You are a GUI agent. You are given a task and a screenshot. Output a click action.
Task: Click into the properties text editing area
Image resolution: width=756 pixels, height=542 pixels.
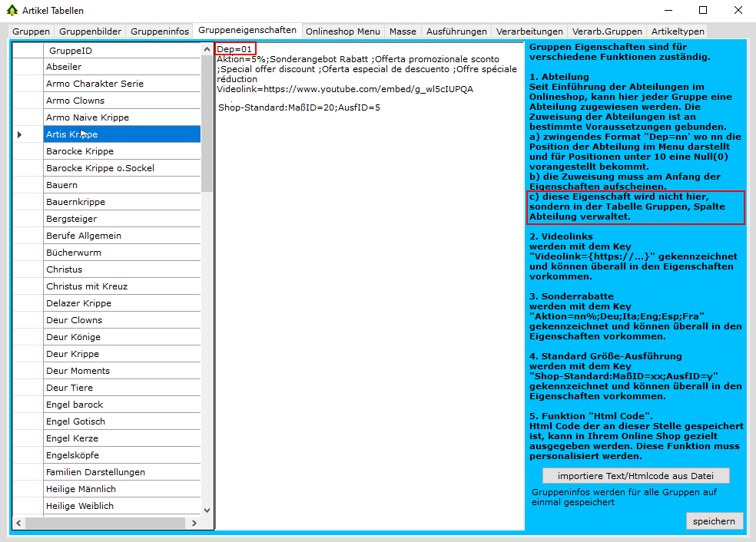point(369,307)
